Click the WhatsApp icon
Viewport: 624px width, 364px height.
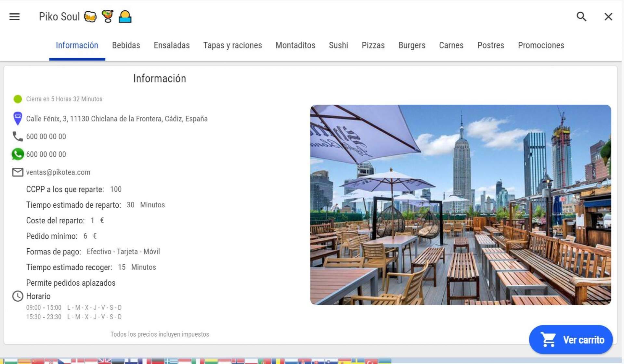(18, 154)
